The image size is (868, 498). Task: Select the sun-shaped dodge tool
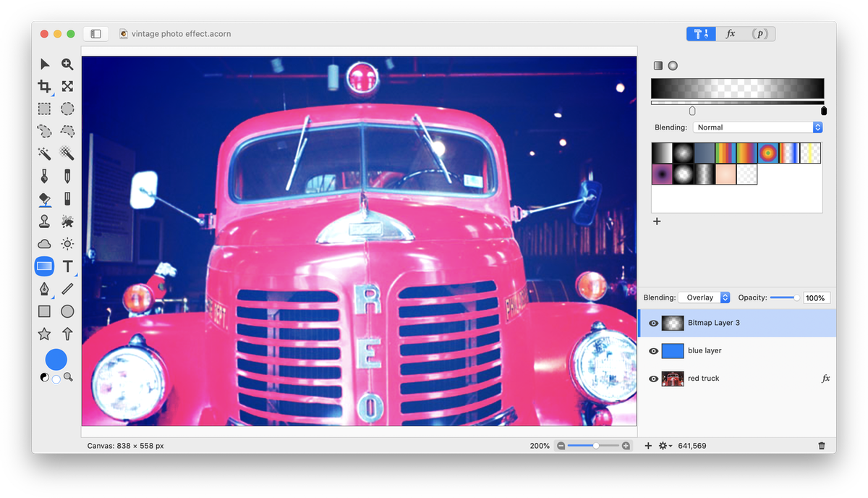point(67,244)
